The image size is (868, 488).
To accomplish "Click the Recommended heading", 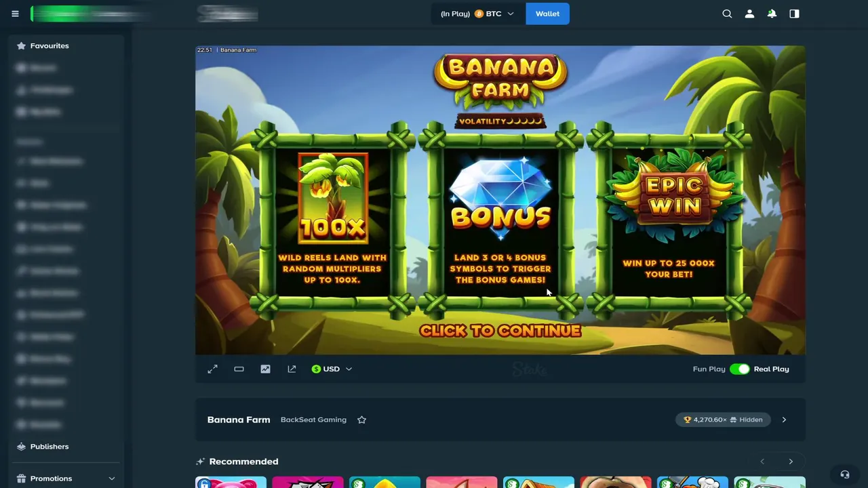I will pyautogui.click(x=243, y=462).
